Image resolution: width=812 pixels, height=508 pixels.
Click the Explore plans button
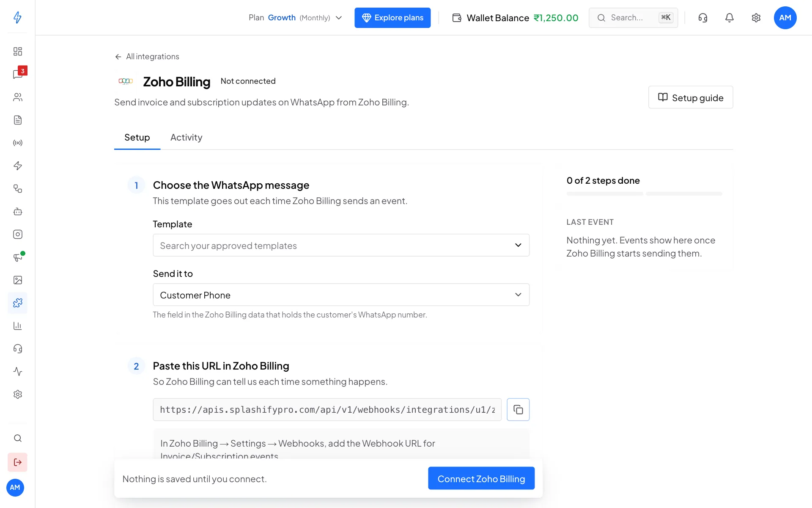(x=392, y=18)
